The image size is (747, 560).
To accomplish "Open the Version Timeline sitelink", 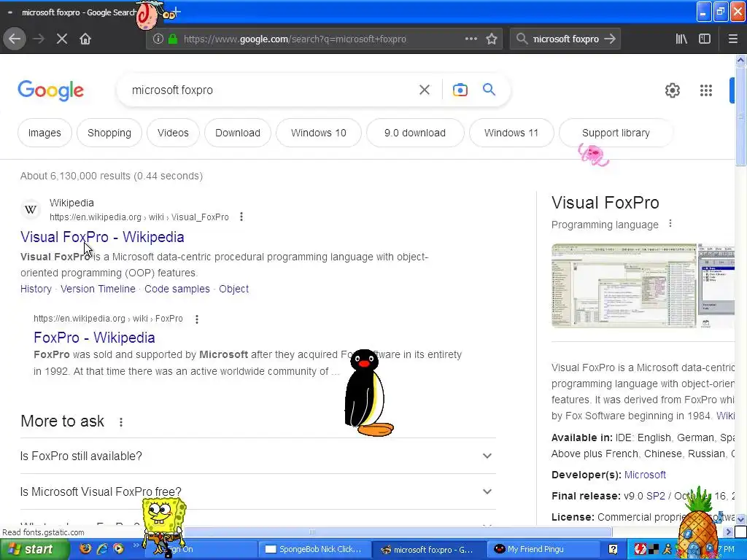I will 98,289.
